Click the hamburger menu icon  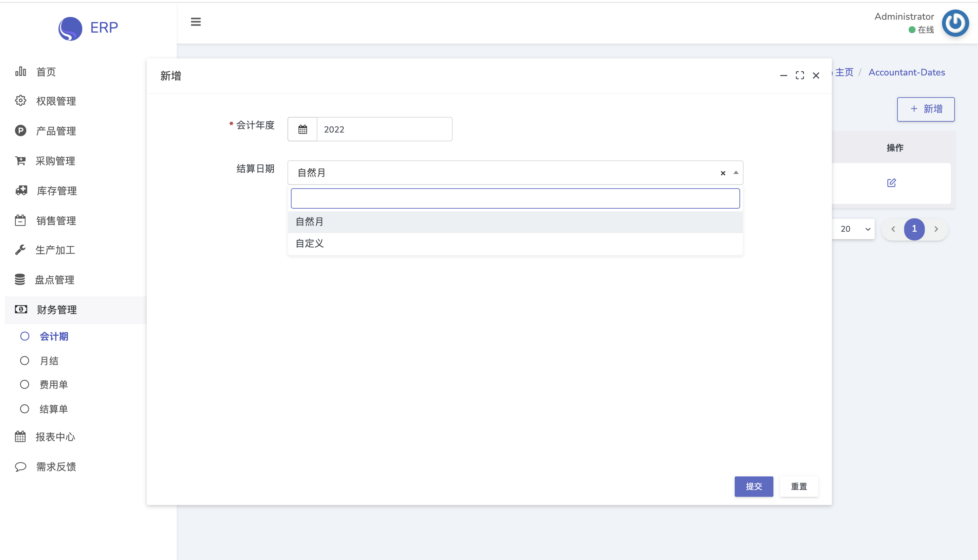pyautogui.click(x=196, y=22)
